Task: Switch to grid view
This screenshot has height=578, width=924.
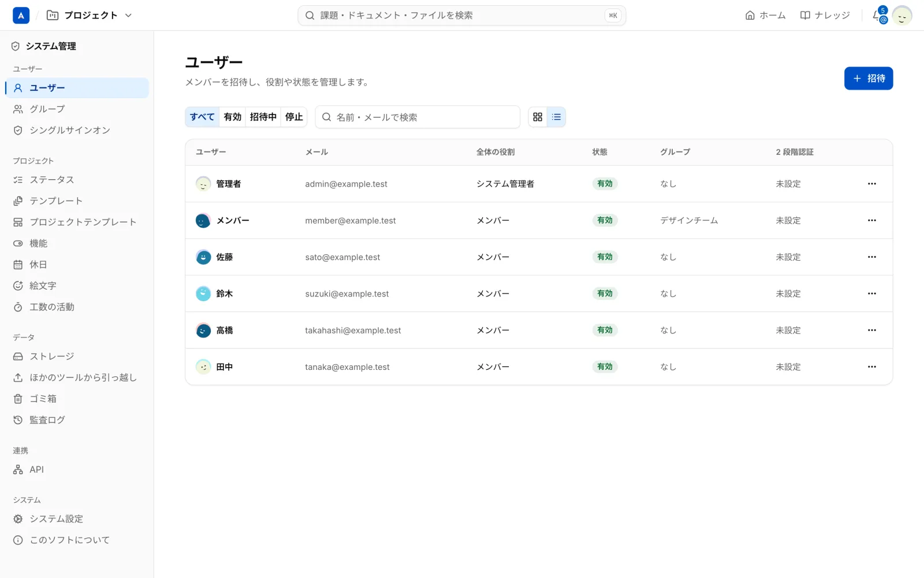Action: coord(538,117)
